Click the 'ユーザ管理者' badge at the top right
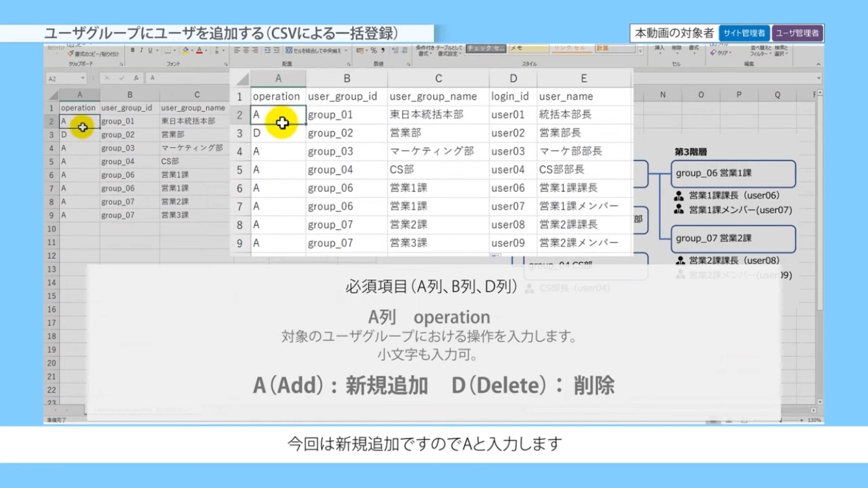 [798, 33]
